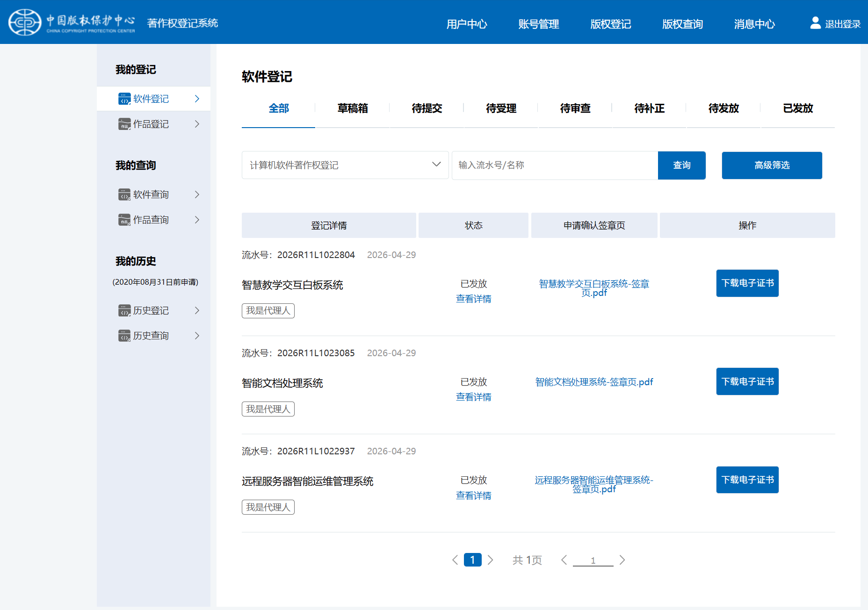Open 版权登记 in the top navigation
The image size is (868, 610).
tap(611, 24)
